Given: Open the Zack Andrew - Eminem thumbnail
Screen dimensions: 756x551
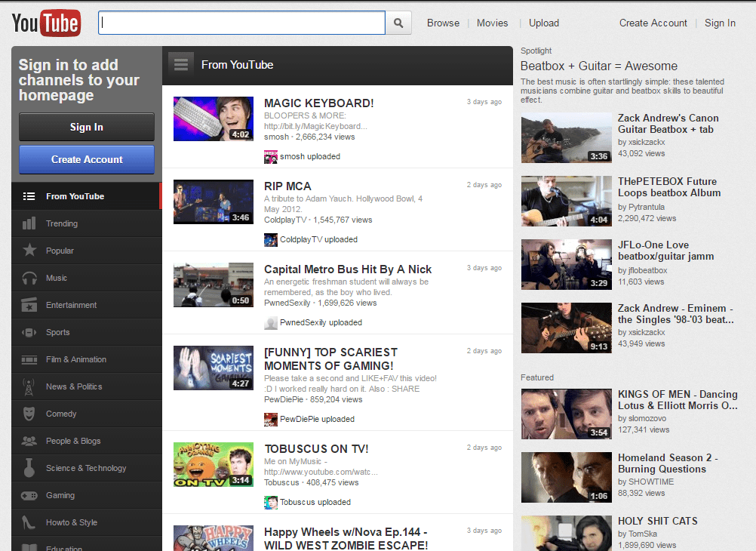Looking at the screenshot, I should (567, 328).
